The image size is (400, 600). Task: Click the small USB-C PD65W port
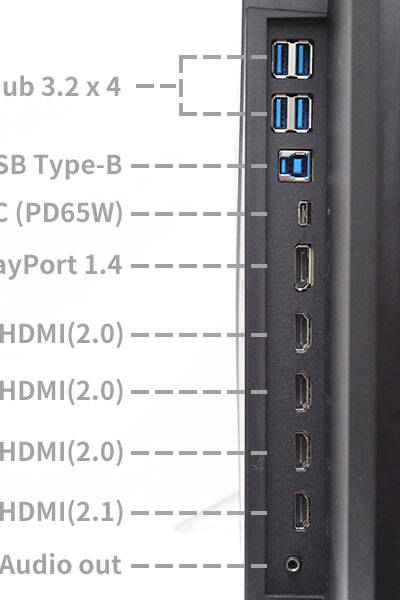click(x=304, y=213)
